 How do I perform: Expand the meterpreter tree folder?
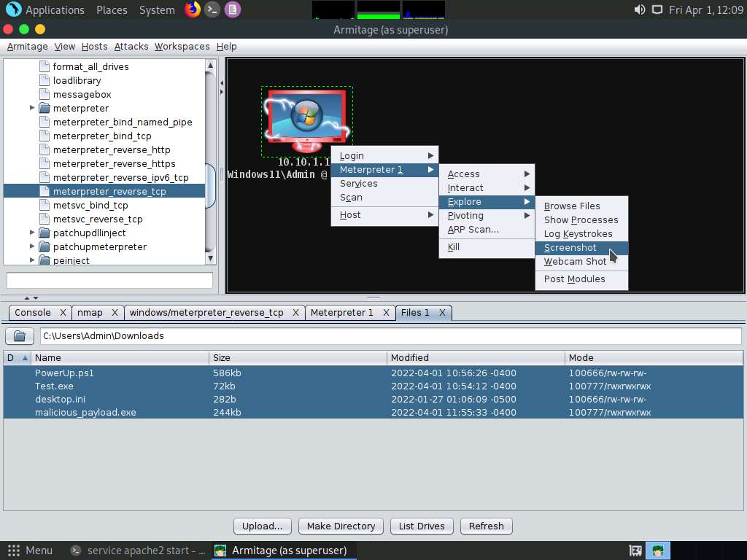[x=32, y=109]
